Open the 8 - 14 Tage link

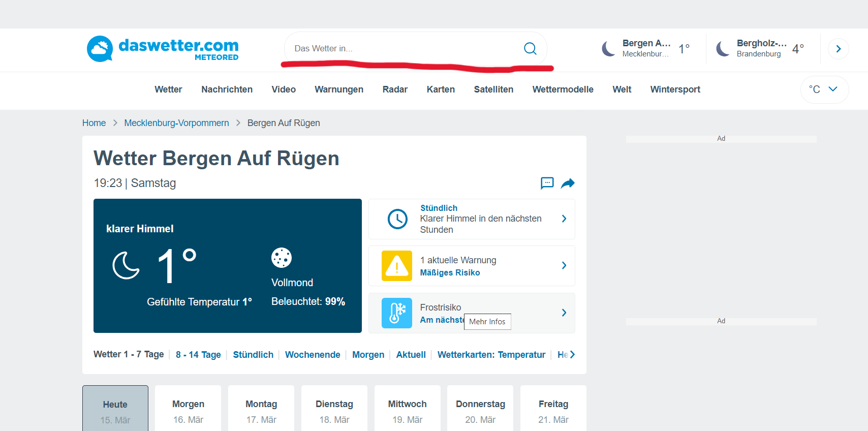coord(198,355)
